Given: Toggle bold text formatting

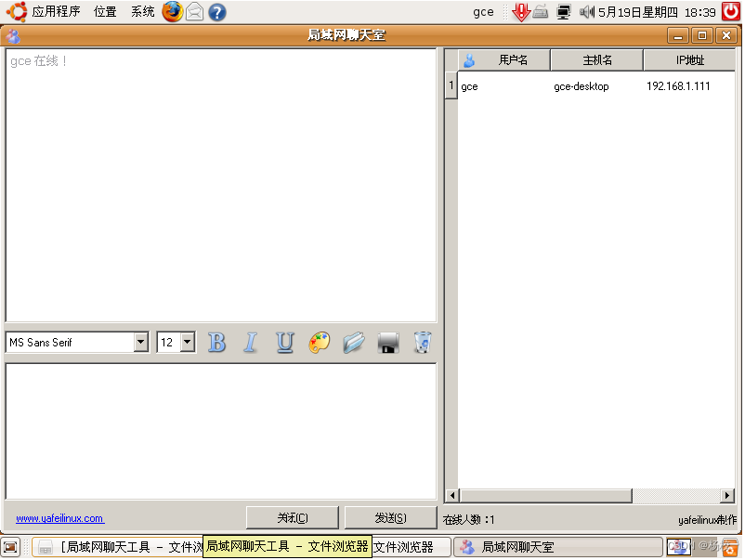Looking at the screenshot, I should 217,342.
